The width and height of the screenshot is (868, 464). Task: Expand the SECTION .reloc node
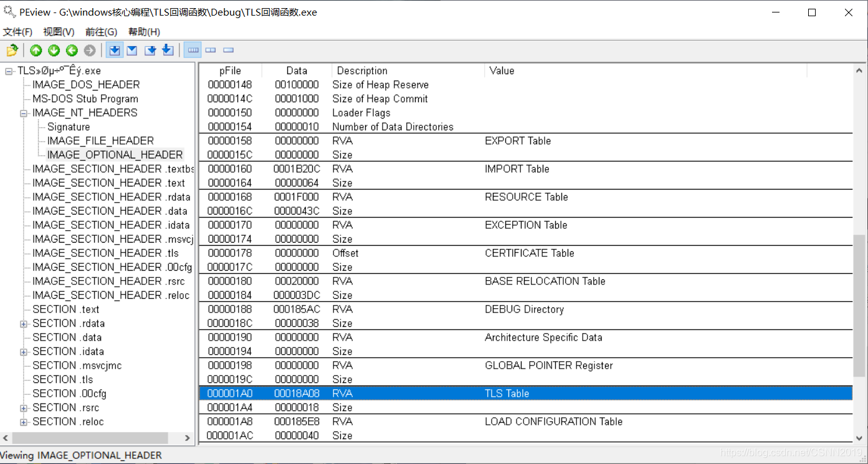pyautogui.click(x=24, y=422)
